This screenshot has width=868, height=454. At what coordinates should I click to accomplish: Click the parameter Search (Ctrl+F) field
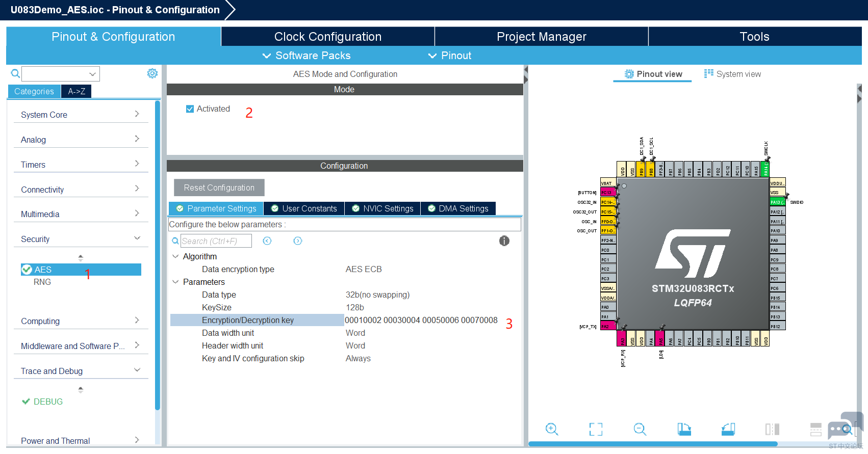tap(216, 241)
